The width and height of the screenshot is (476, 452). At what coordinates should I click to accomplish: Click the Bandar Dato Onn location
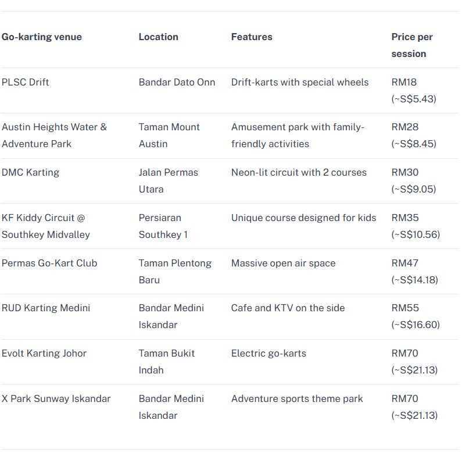point(177,82)
